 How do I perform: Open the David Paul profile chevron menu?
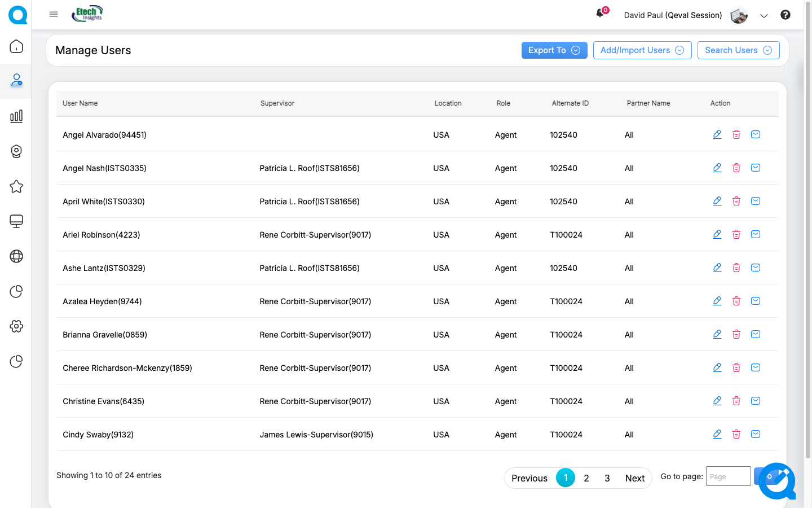pos(764,16)
